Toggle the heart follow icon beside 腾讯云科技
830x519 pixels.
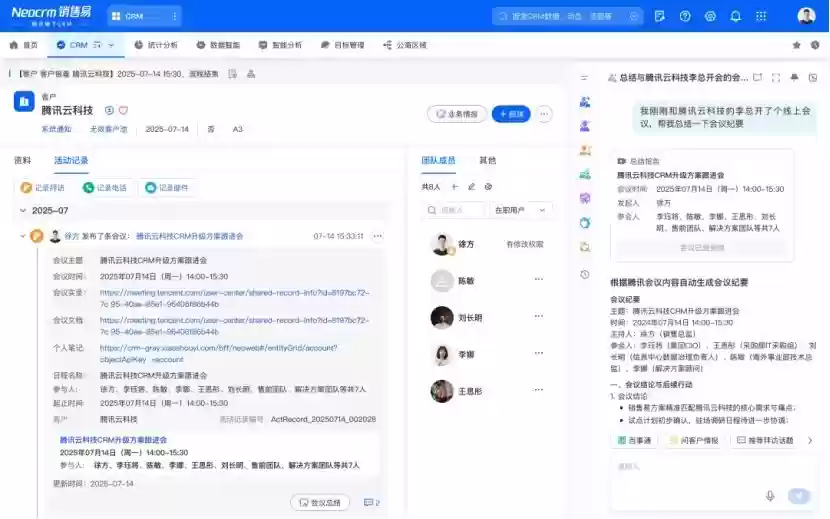pyautogui.click(x=124, y=110)
